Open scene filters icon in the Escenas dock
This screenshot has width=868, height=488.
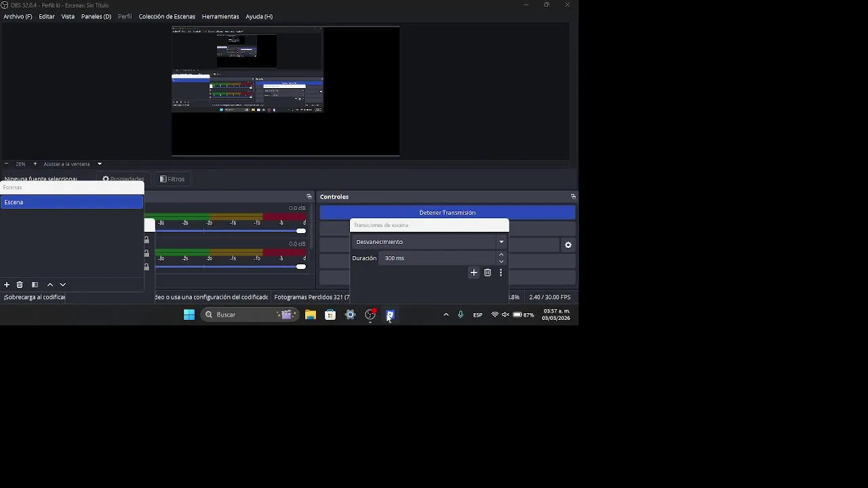tap(35, 285)
